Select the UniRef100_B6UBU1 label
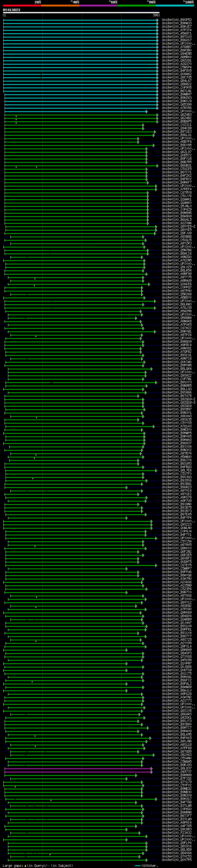This screenshot has width=197, height=868. 177,165
